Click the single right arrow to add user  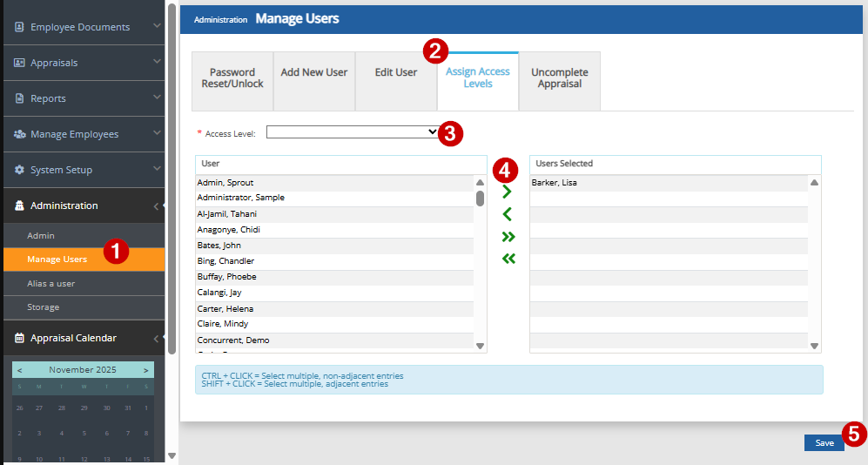pos(508,192)
